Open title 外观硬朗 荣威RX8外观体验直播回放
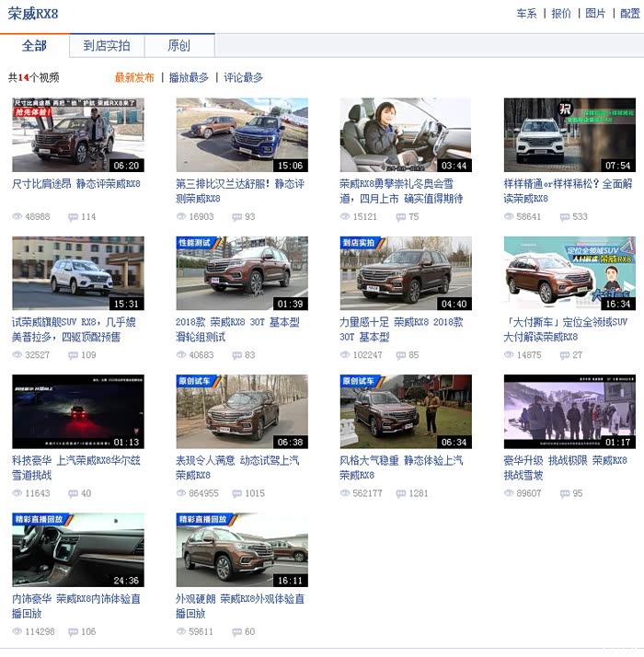The width and height of the screenshot is (644, 657). (x=240, y=605)
